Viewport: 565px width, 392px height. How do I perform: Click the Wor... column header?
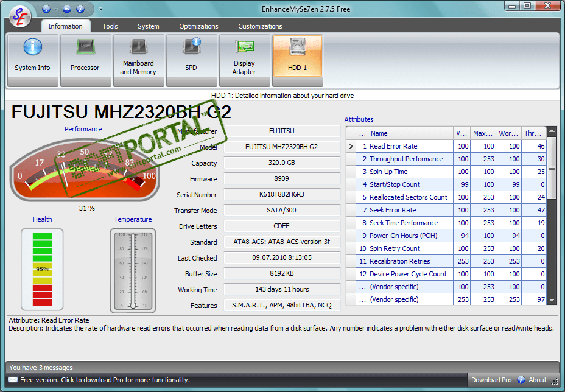coord(508,133)
